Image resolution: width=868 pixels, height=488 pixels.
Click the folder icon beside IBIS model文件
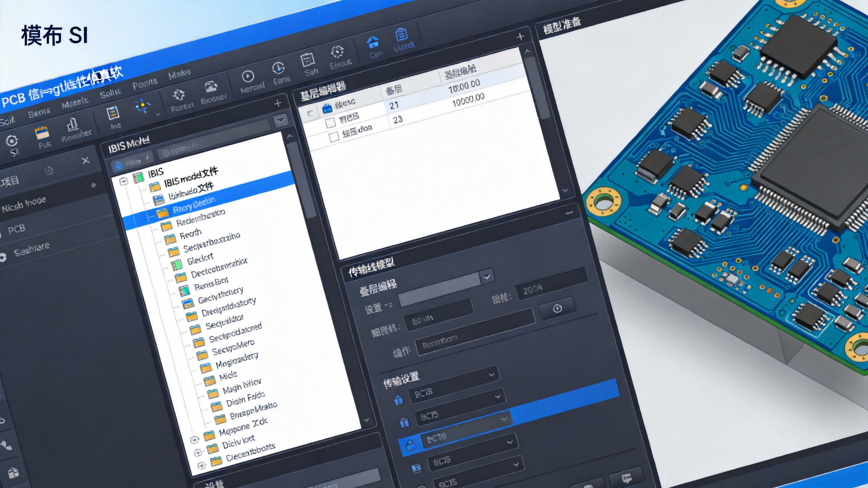(155, 186)
